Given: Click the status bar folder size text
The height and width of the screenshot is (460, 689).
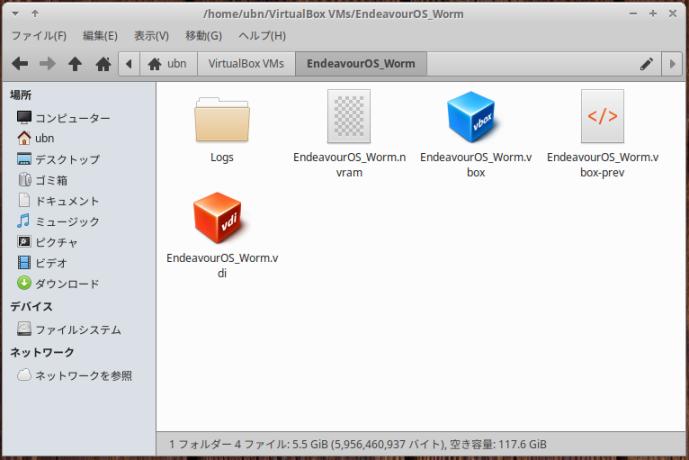Looking at the screenshot, I should coord(358,444).
